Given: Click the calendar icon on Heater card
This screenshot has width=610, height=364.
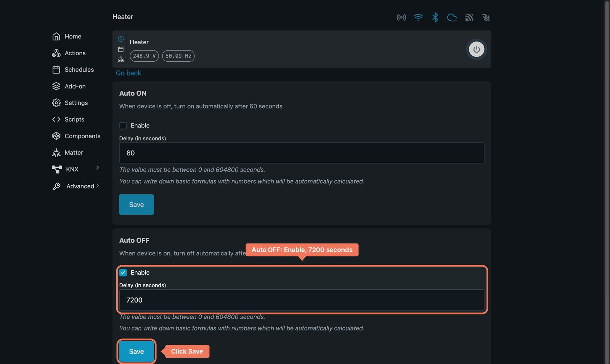Looking at the screenshot, I should tap(121, 49).
